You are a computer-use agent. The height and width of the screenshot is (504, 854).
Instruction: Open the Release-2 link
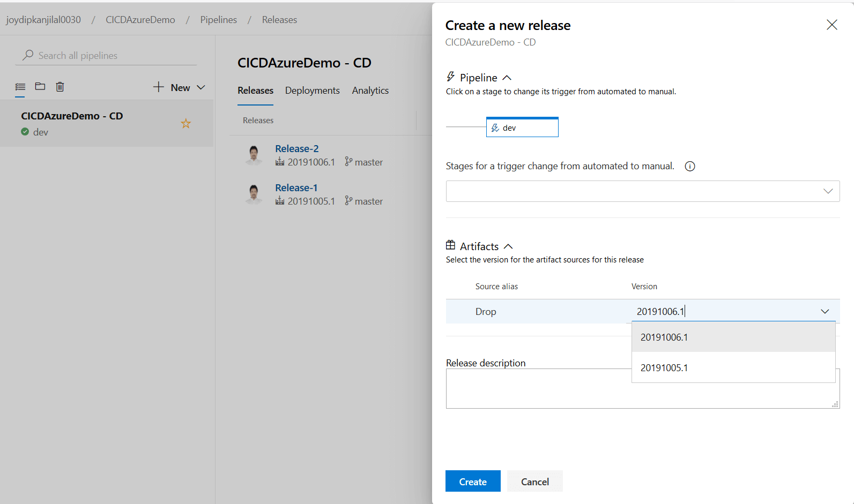click(x=297, y=148)
